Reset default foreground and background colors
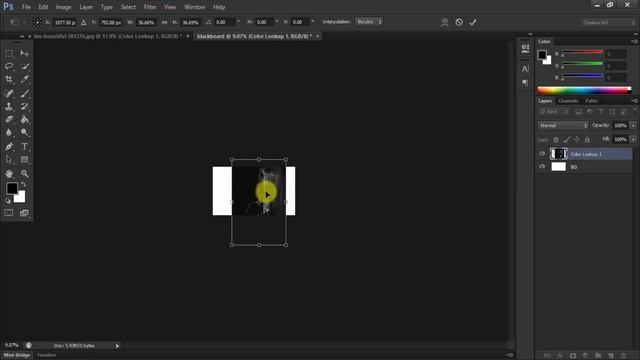 (8, 201)
